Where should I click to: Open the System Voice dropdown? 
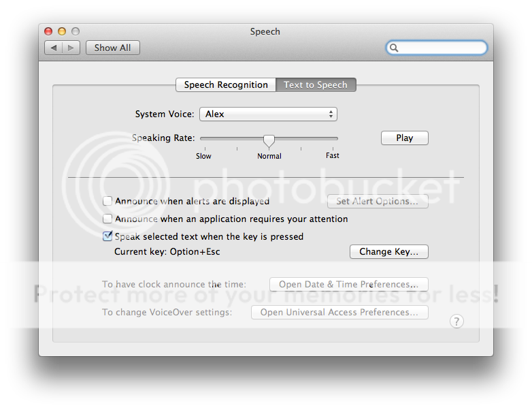(267, 114)
